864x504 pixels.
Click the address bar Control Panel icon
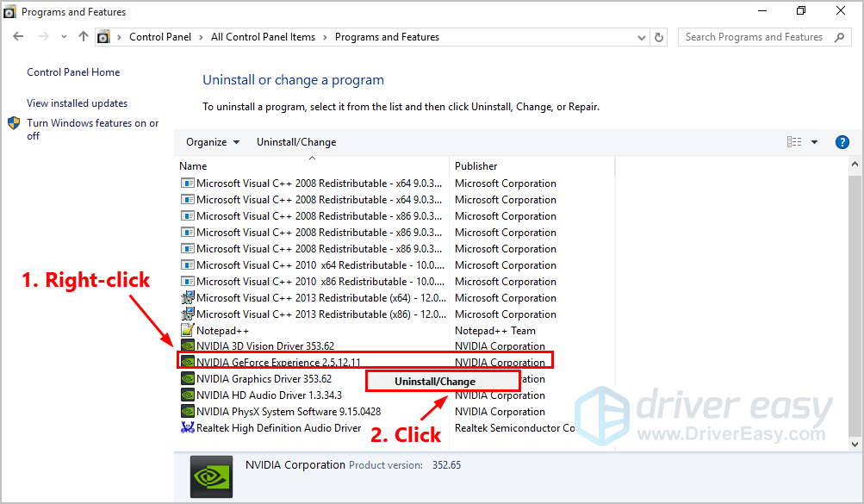103,37
